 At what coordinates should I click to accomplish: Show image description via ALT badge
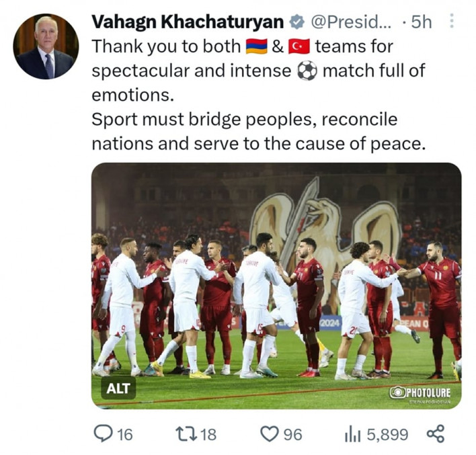[x=118, y=388]
